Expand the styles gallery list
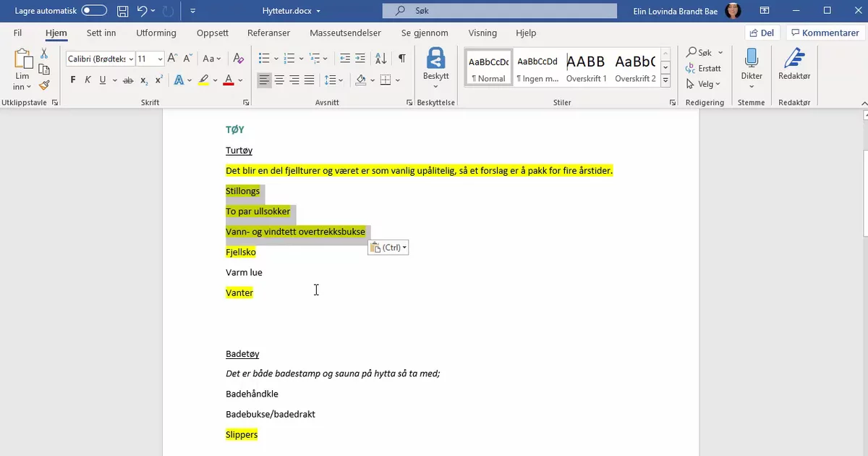Screen dimensions: 868x456 [x=665, y=81]
